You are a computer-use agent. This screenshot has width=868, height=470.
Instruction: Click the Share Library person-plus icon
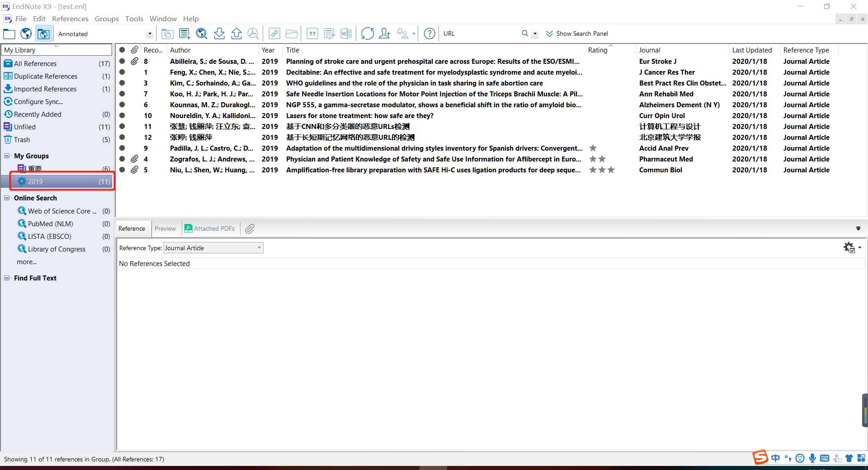[x=385, y=33]
